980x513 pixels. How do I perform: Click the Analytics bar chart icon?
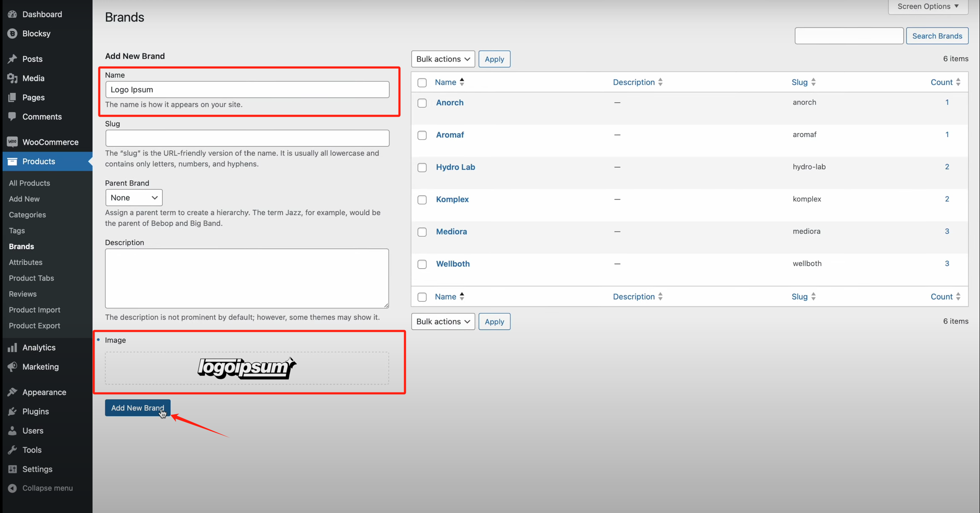pyautogui.click(x=12, y=348)
